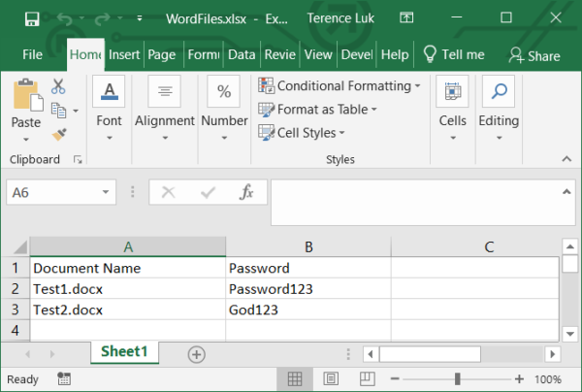The image size is (582, 392).
Task: Switch to Normal view
Action: pyautogui.click(x=295, y=379)
